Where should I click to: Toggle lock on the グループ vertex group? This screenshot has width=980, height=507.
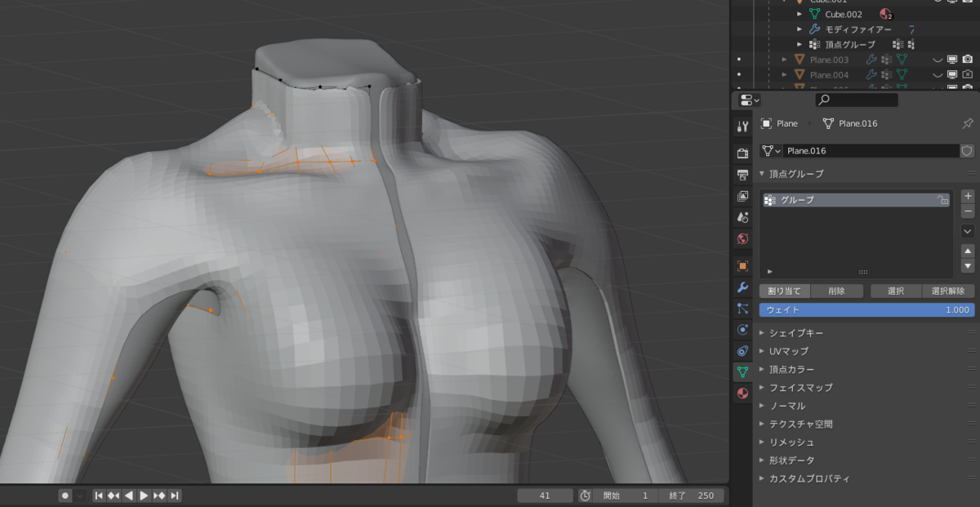point(942,200)
